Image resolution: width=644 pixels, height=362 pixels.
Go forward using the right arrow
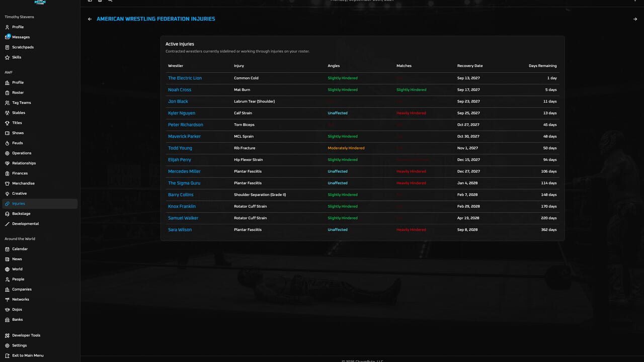[x=635, y=19]
